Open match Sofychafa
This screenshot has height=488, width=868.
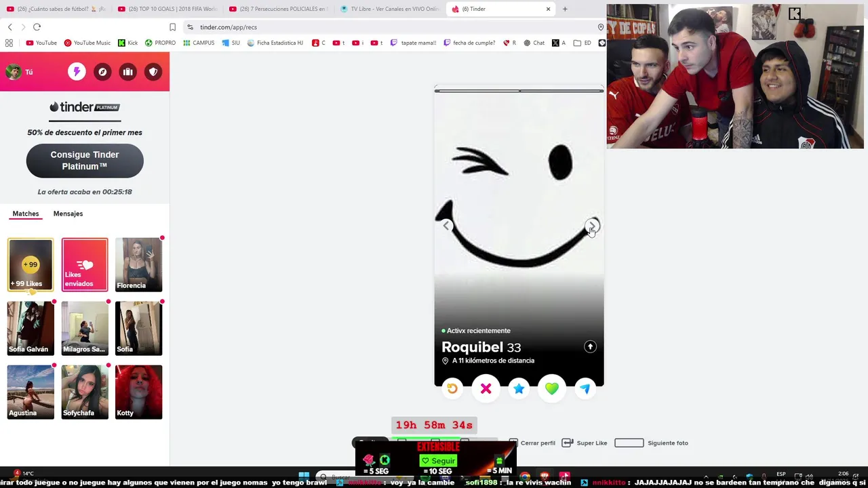point(85,392)
